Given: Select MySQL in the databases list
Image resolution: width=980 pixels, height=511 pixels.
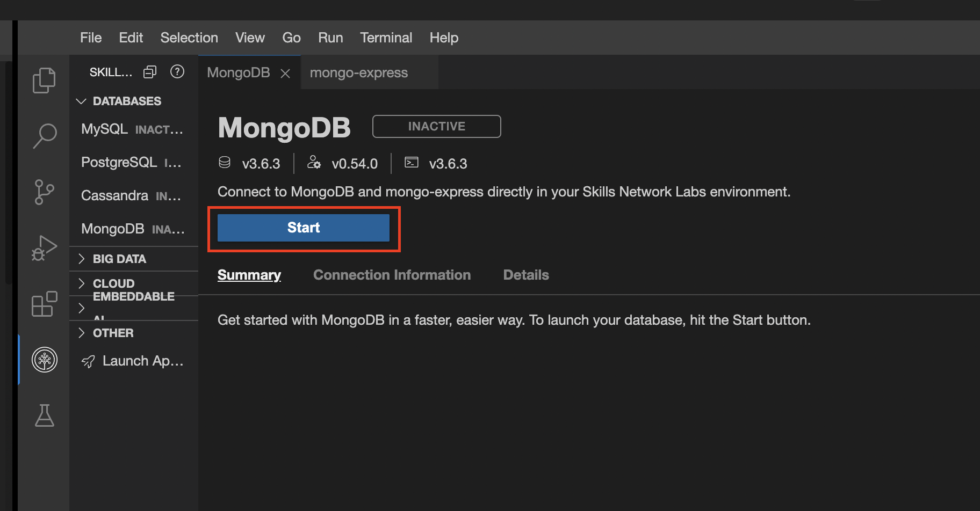Looking at the screenshot, I should pyautogui.click(x=134, y=129).
